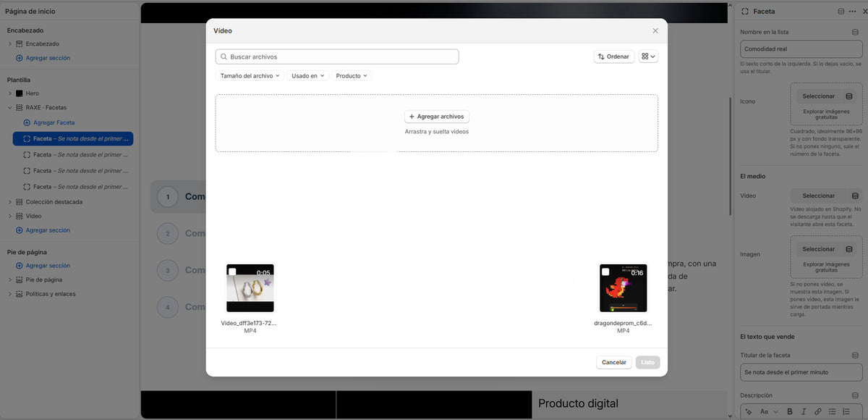Click the database icon in the Faceta header
This screenshot has height=420, width=868.
tap(841, 12)
